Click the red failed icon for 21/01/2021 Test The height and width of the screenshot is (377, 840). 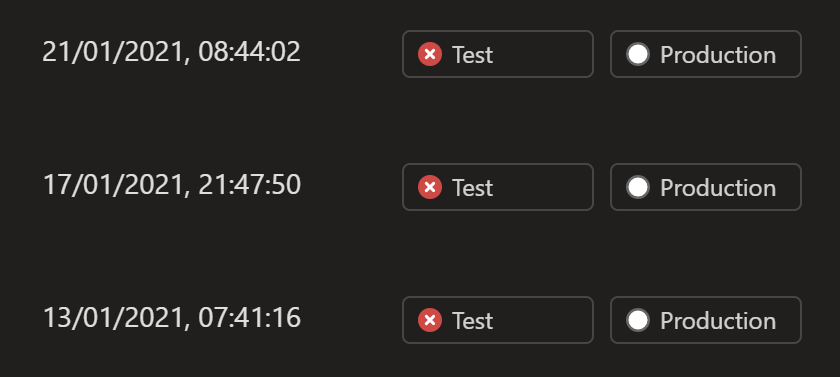pyautogui.click(x=430, y=54)
